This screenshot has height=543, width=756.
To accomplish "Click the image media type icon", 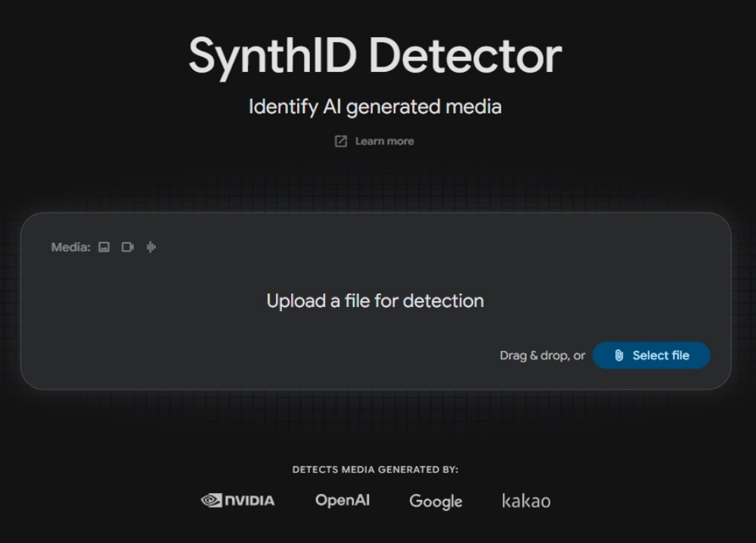I will click(x=104, y=247).
